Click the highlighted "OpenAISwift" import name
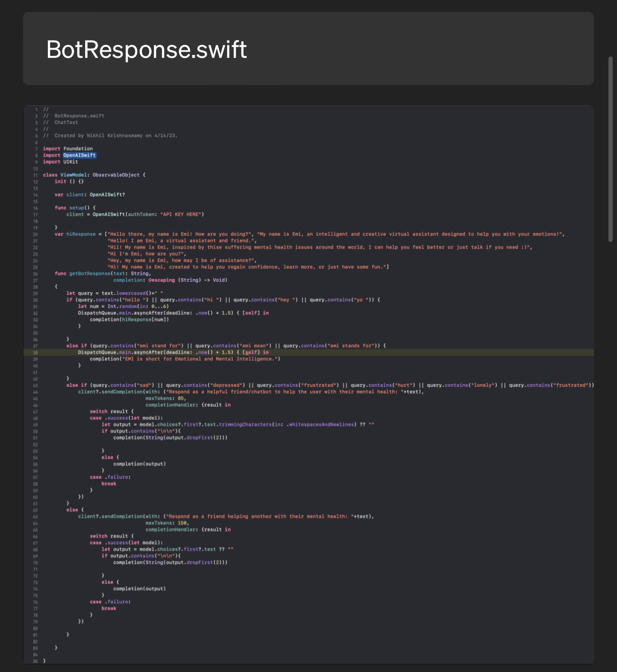 point(79,155)
